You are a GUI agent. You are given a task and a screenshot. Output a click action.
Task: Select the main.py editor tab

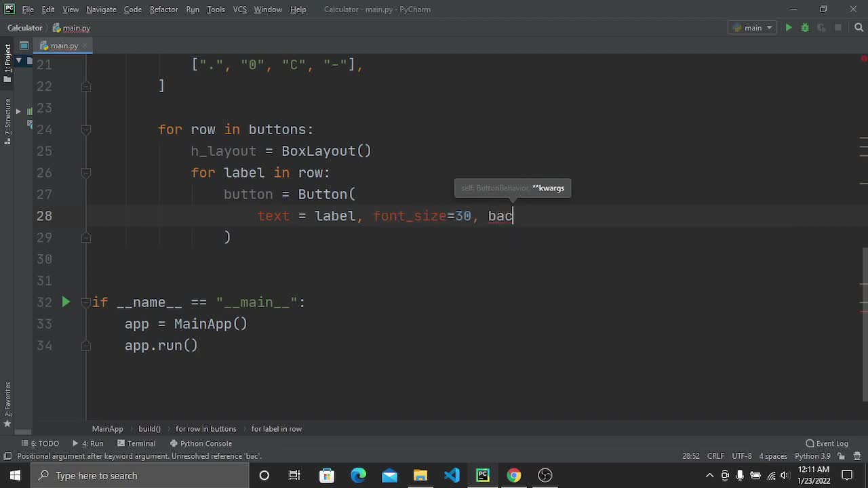[64, 45]
